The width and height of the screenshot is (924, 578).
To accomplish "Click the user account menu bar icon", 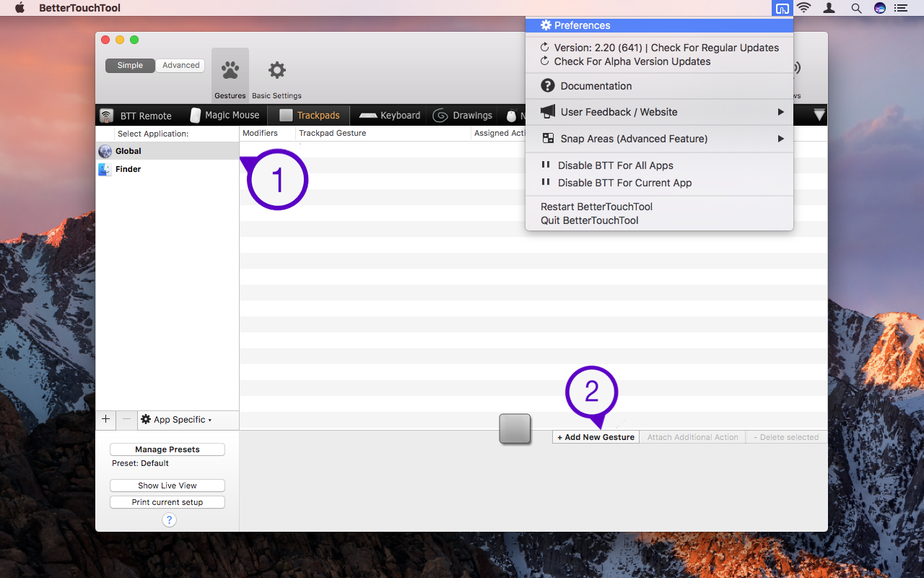I will (x=830, y=8).
